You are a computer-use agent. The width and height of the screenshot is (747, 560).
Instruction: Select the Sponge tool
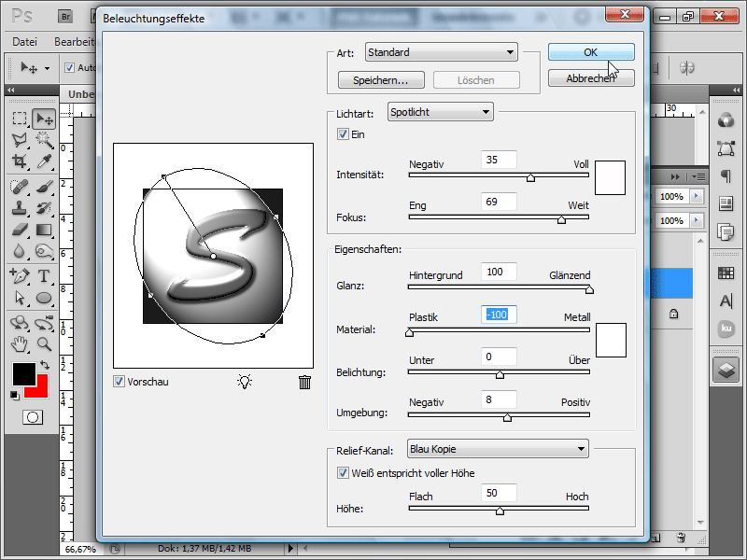point(44,251)
